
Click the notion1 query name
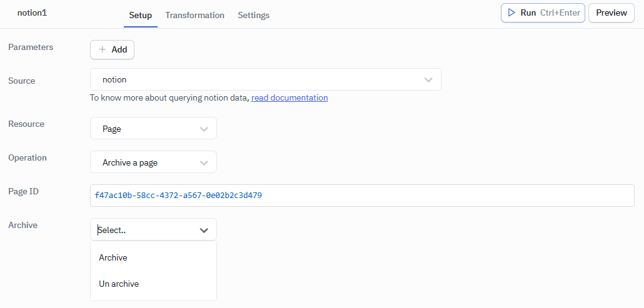pos(32,12)
